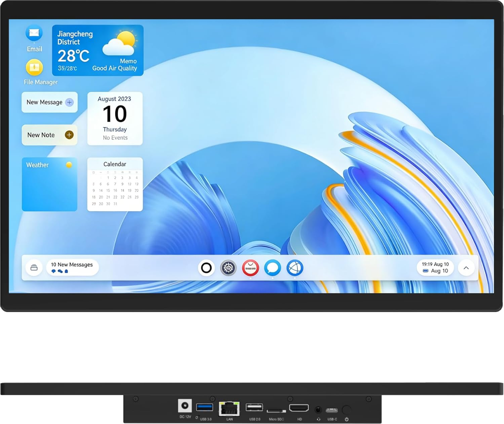
Task: Expand the dock tray with up chevron
Action: tap(466, 268)
